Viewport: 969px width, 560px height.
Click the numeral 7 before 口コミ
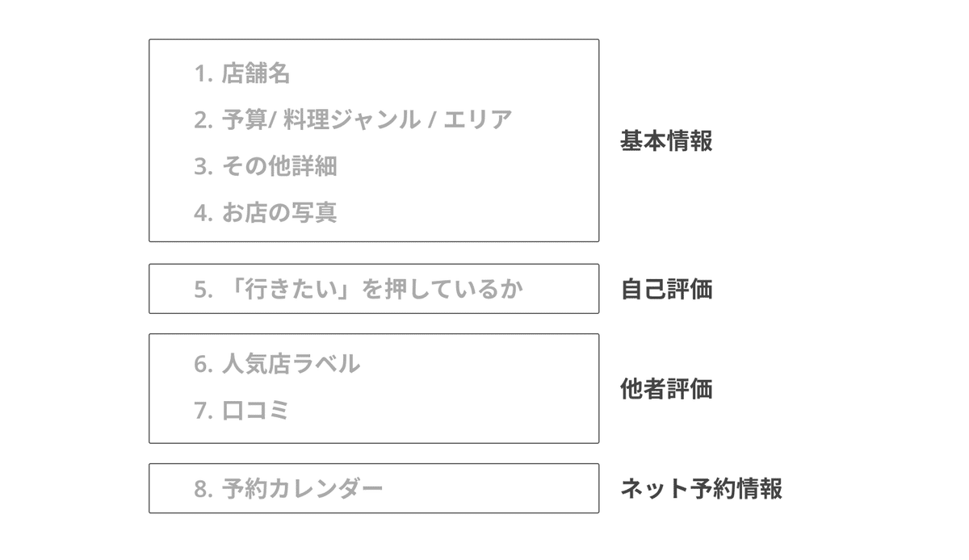(200, 411)
